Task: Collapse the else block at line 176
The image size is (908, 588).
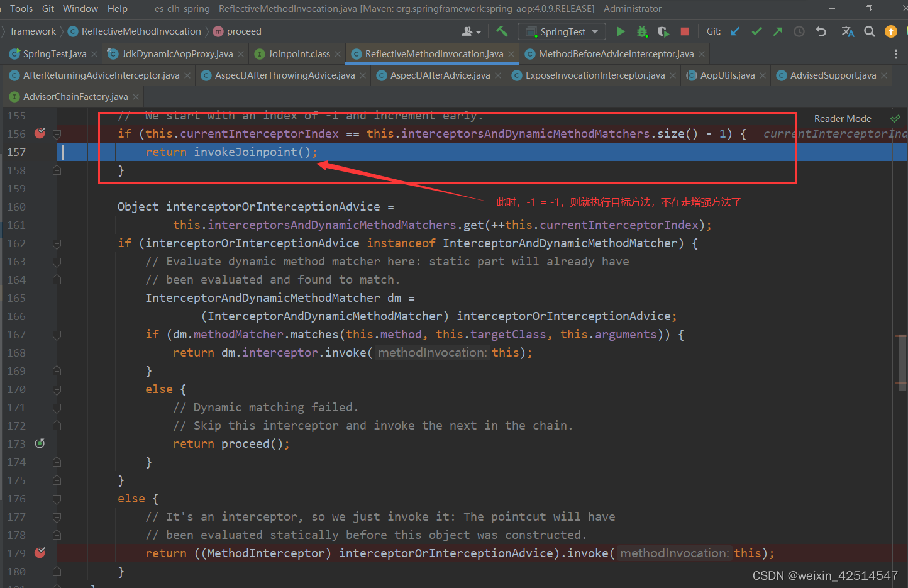Action: click(x=57, y=499)
